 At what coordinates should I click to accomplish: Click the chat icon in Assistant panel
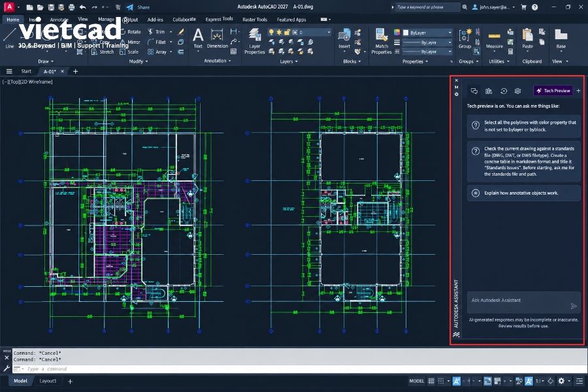click(474, 91)
